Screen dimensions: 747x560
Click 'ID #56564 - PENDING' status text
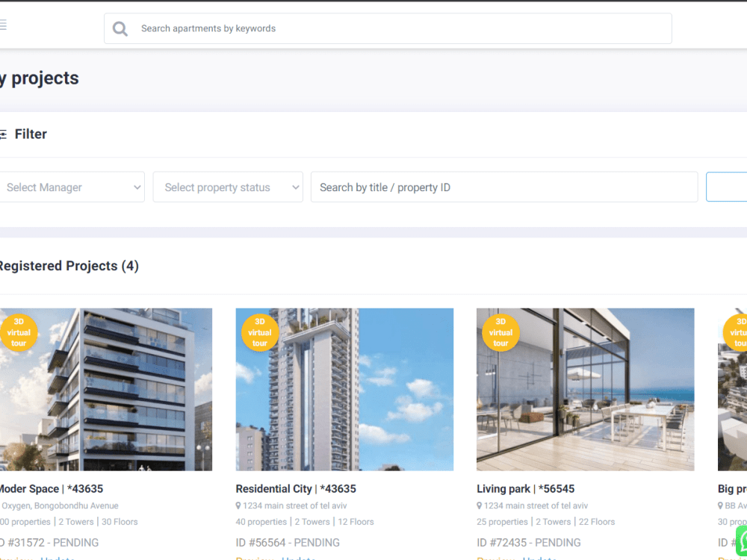(288, 543)
